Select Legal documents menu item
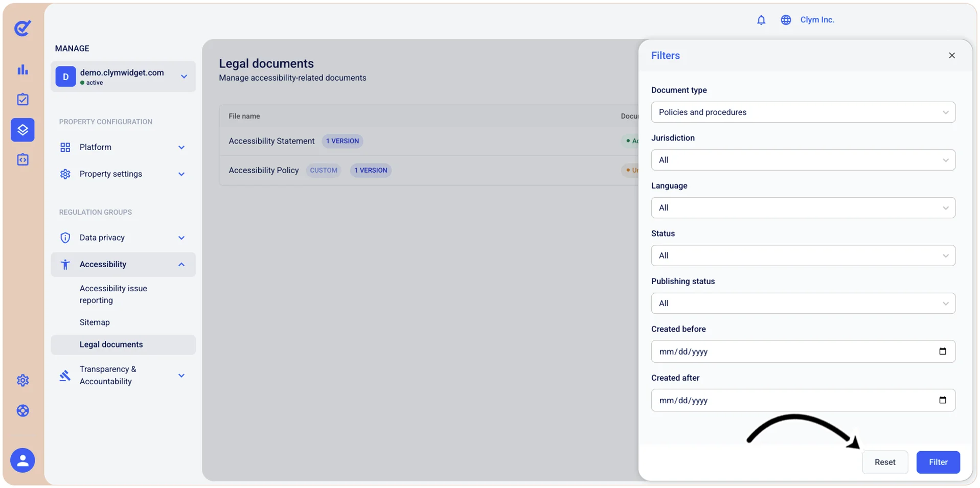 pos(123,345)
